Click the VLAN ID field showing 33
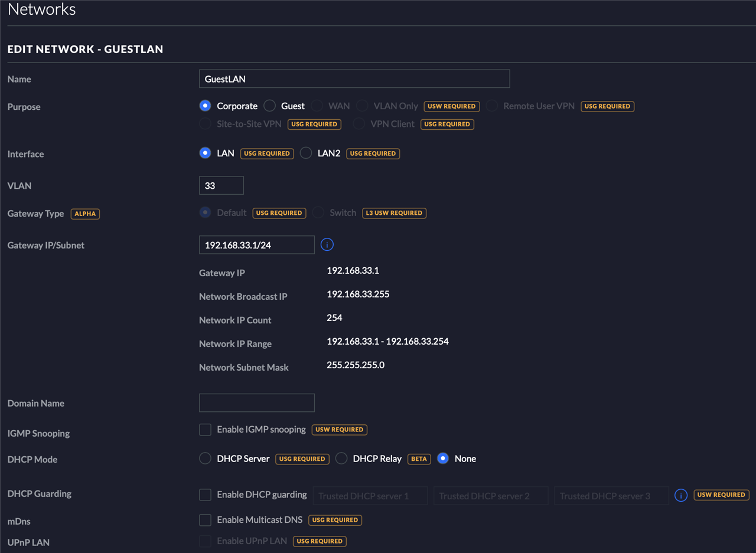756x553 pixels. tap(221, 185)
